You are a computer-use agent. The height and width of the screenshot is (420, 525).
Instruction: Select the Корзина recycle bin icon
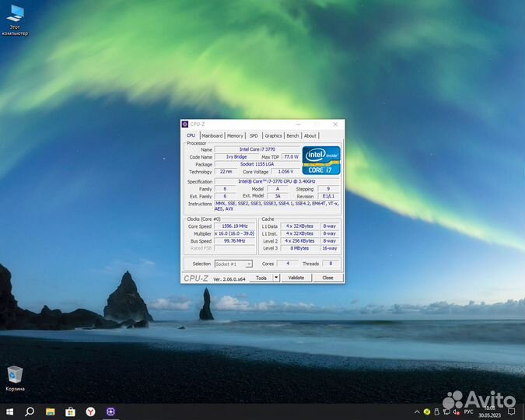click(x=15, y=375)
